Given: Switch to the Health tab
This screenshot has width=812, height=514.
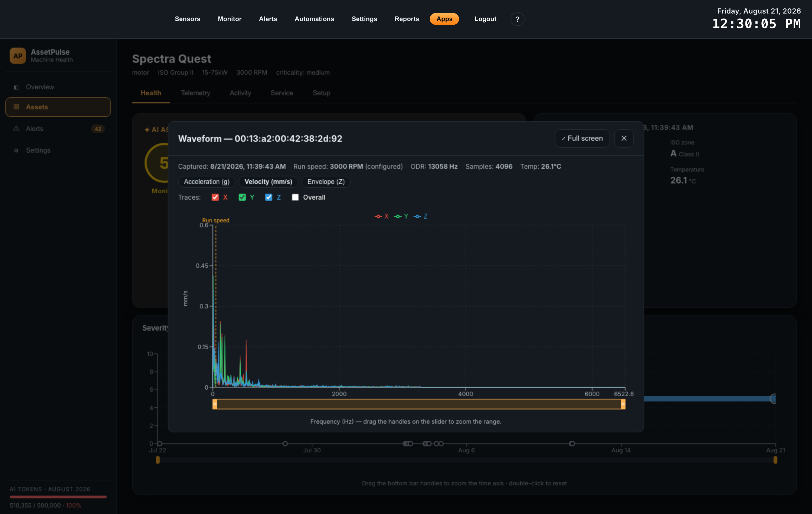Looking at the screenshot, I should (151, 93).
